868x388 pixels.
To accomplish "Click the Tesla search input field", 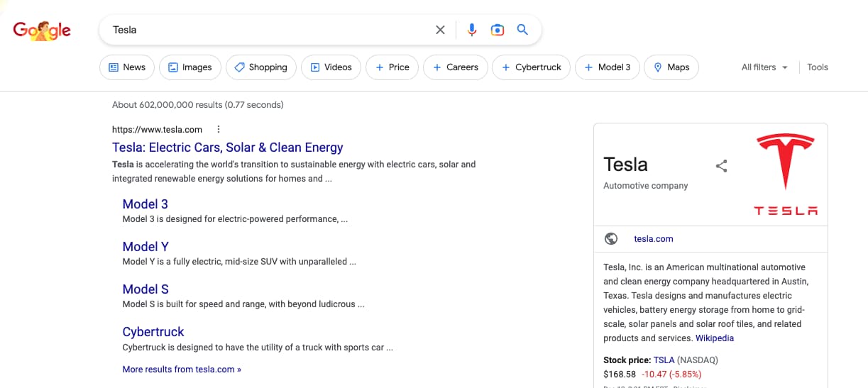I will 270,30.
